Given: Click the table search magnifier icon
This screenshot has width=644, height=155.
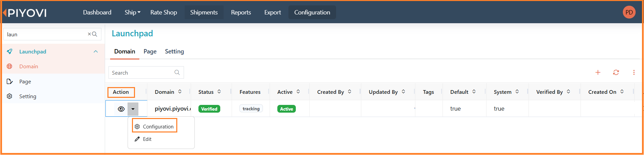Looking at the screenshot, I should click(177, 72).
